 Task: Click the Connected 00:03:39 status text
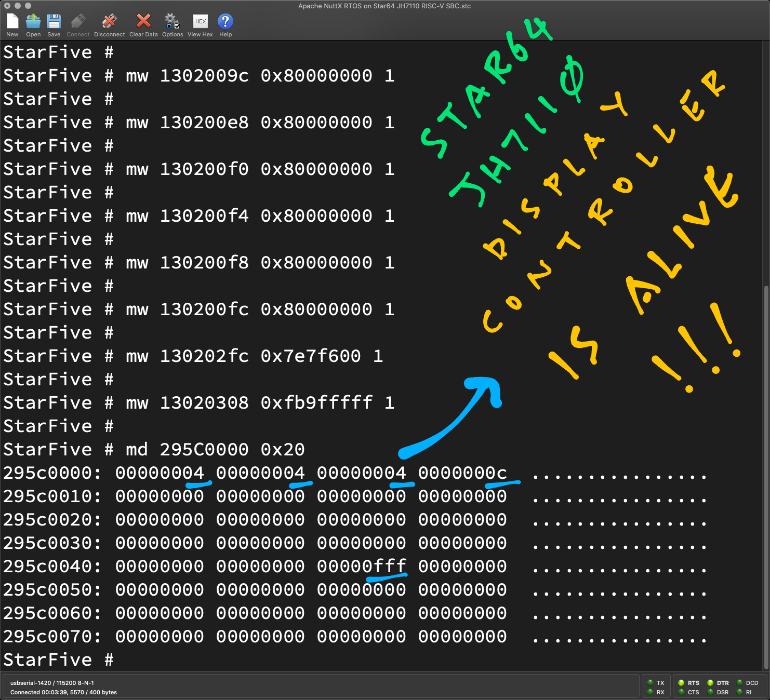[63, 692]
